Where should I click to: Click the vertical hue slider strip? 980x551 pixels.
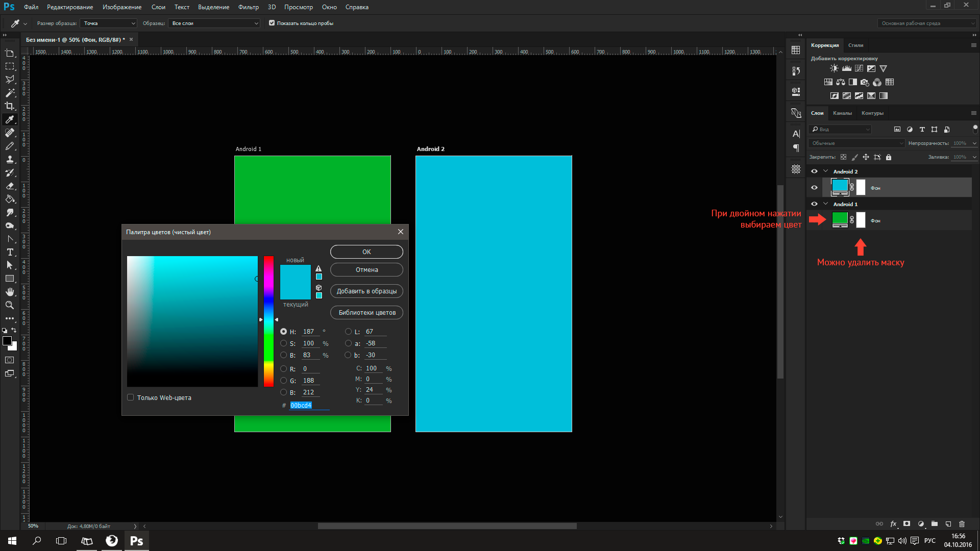[268, 321]
